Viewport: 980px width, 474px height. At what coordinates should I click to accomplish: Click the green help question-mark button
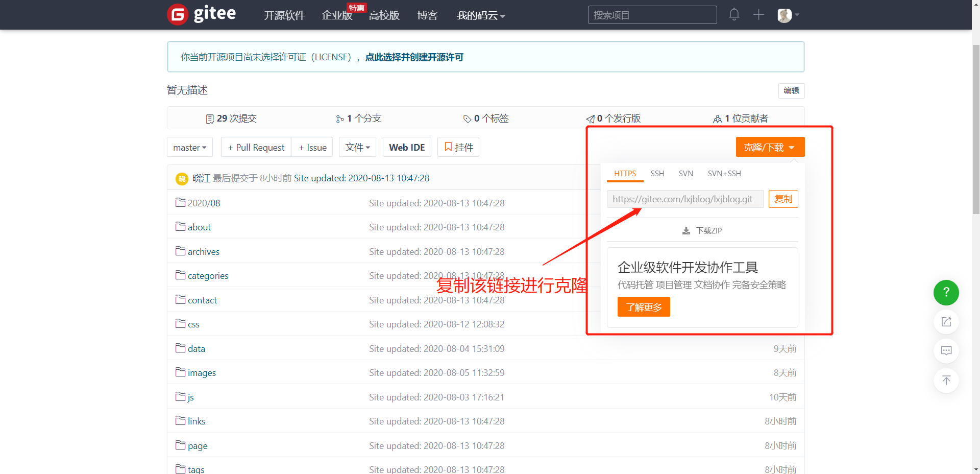click(946, 293)
